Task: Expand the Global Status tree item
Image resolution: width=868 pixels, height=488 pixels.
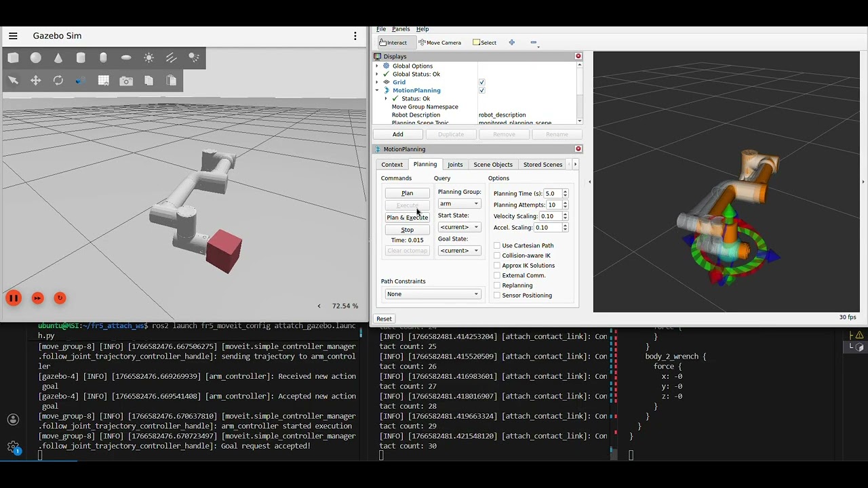Action: [377, 74]
